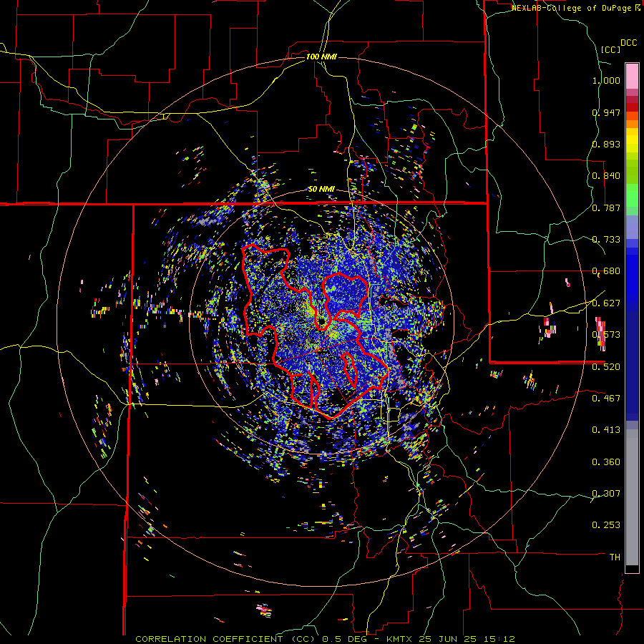
Task: Select the 100 NMI range ring label
Action: [321, 57]
